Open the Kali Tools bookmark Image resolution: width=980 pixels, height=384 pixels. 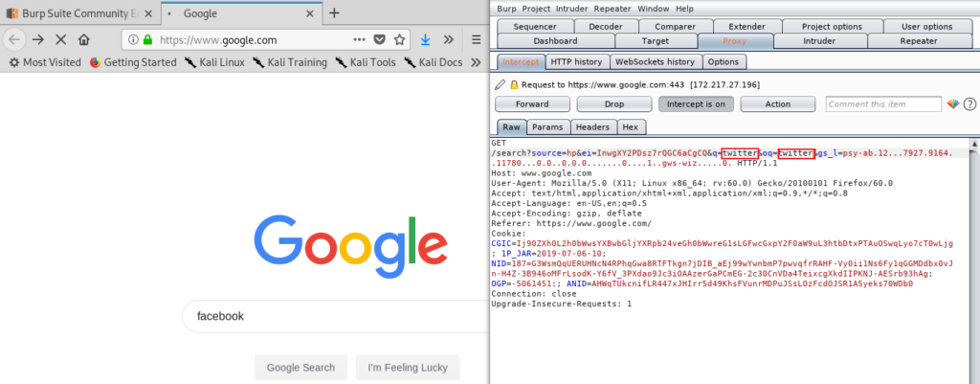click(x=366, y=62)
